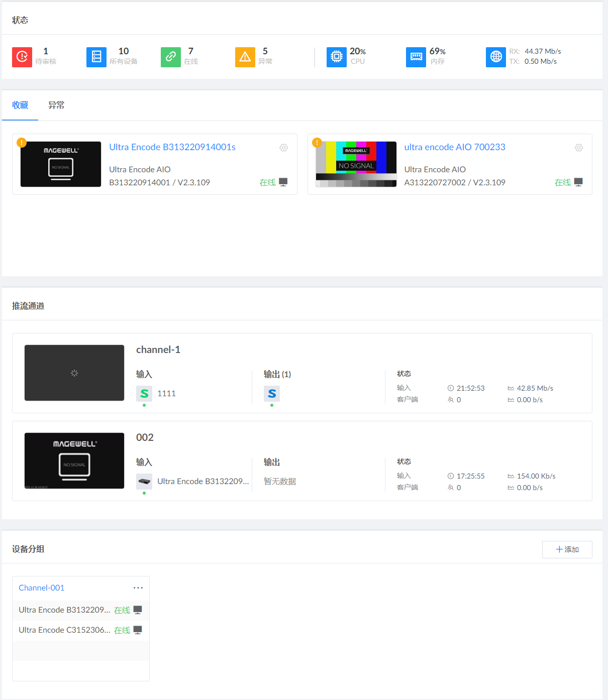The width and height of the screenshot is (608, 700).
Task: Open the Channel-001 group more options menu
Action: tap(138, 588)
